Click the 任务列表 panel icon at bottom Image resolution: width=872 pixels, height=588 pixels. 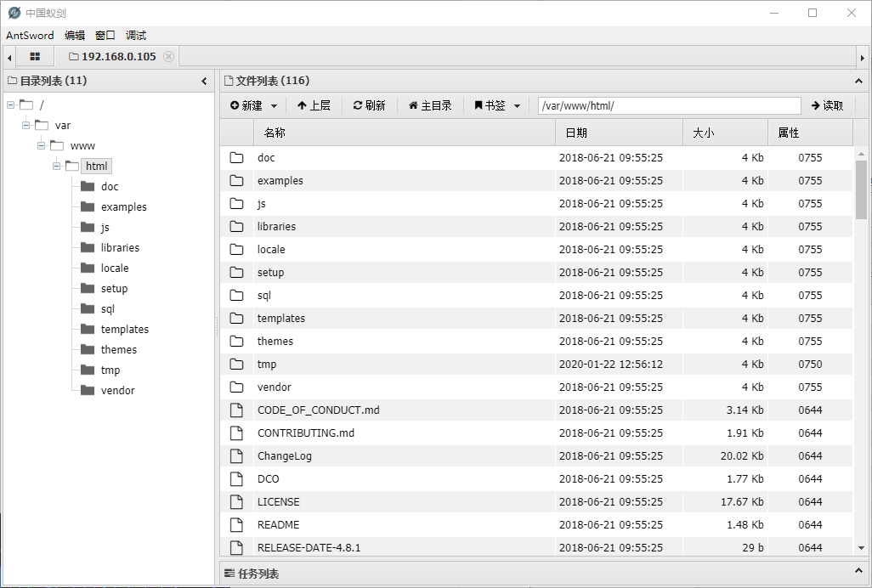(228, 574)
